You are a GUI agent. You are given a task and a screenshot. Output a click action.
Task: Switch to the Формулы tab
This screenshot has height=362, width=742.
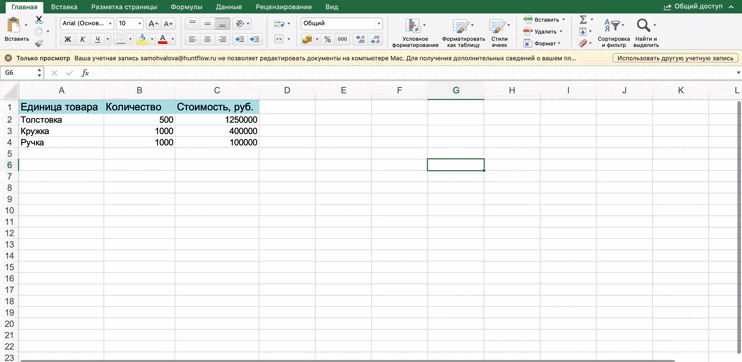pos(186,7)
